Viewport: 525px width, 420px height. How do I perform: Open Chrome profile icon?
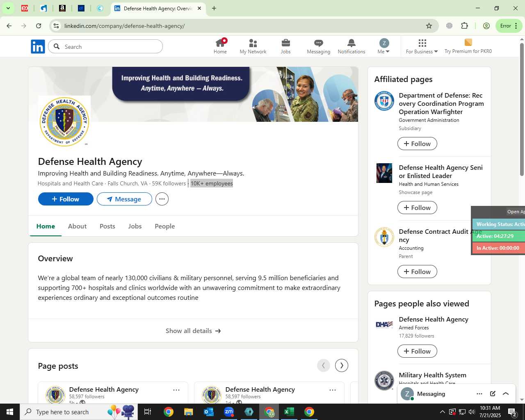[x=486, y=26]
